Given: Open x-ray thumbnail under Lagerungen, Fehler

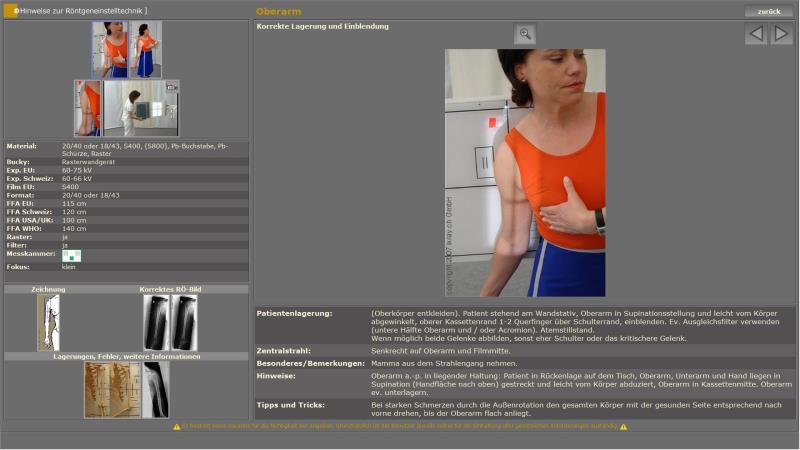Looking at the screenshot, I should click(156, 389).
